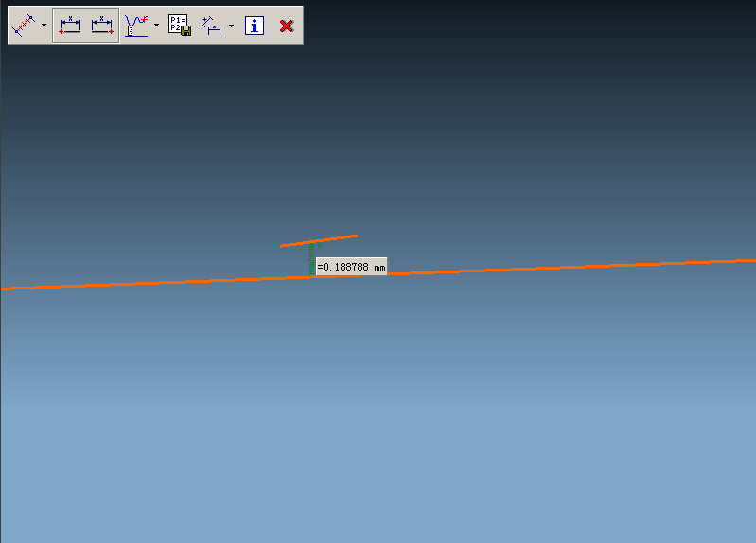Save the P1=P2 measurement points

[x=180, y=26]
